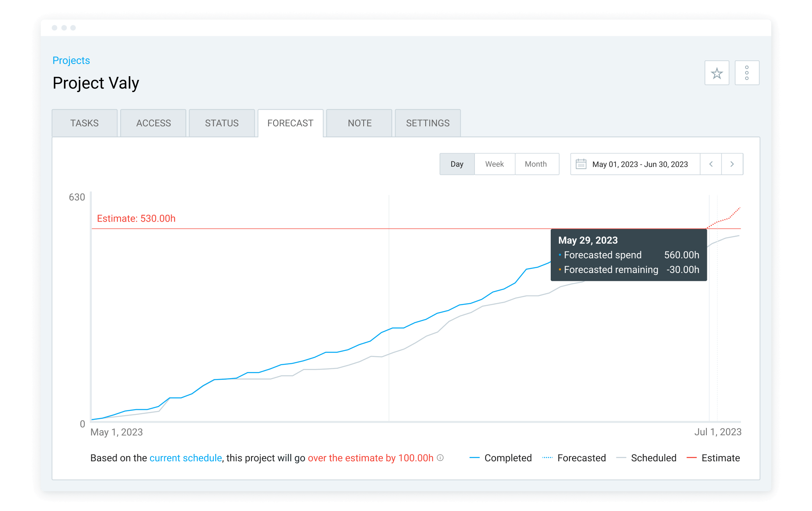Star Project Valy as favorite

point(717,73)
